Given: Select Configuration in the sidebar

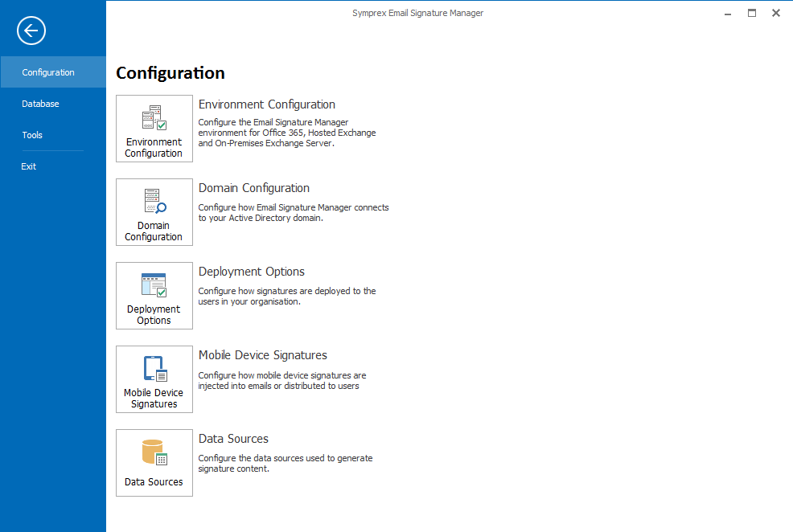Looking at the screenshot, I should (x=53, y=72).
